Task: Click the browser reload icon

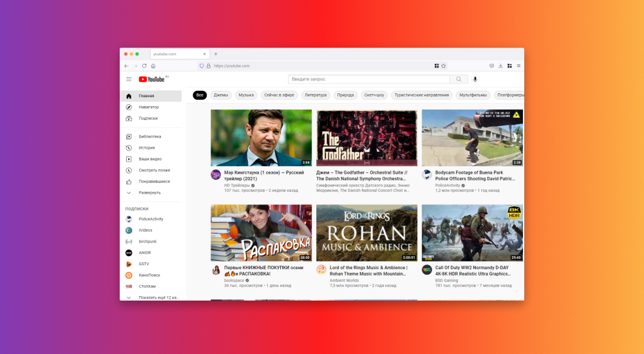Action: tap(144, 66)
